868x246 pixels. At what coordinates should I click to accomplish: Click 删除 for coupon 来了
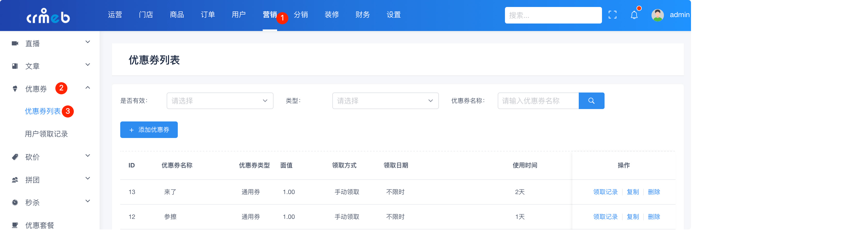tap(654, 192)
